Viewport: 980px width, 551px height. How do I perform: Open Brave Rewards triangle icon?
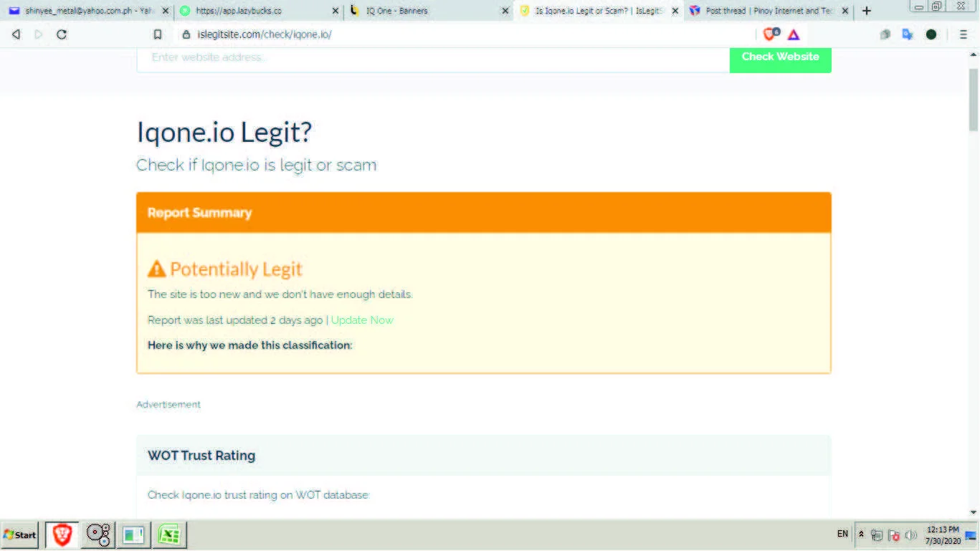tap(794, 34)
